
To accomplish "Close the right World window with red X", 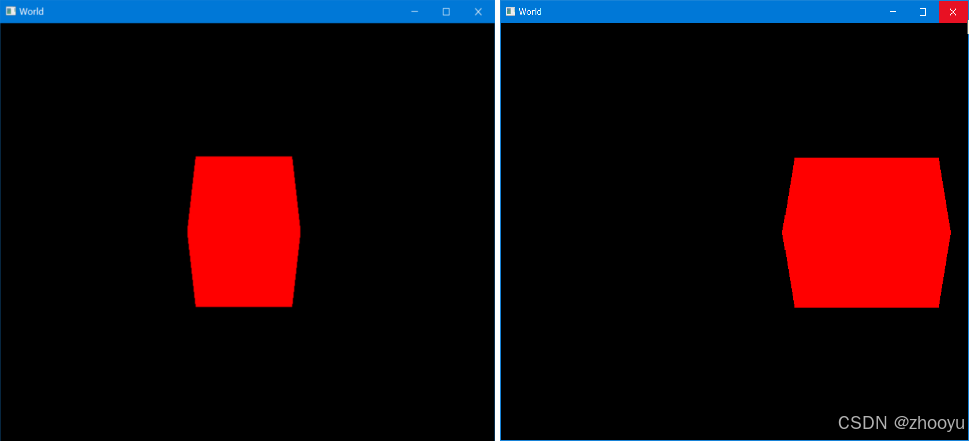I will [953, 12].
